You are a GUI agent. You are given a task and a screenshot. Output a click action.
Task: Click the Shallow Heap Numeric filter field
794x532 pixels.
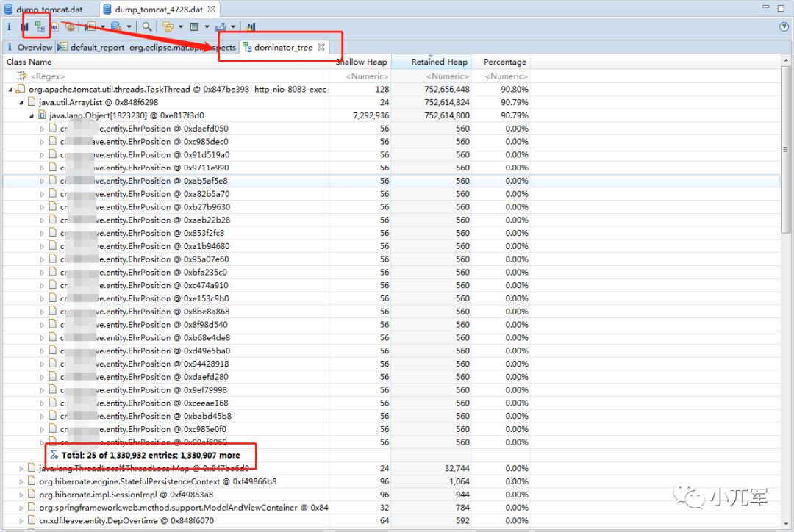point(360,76)
